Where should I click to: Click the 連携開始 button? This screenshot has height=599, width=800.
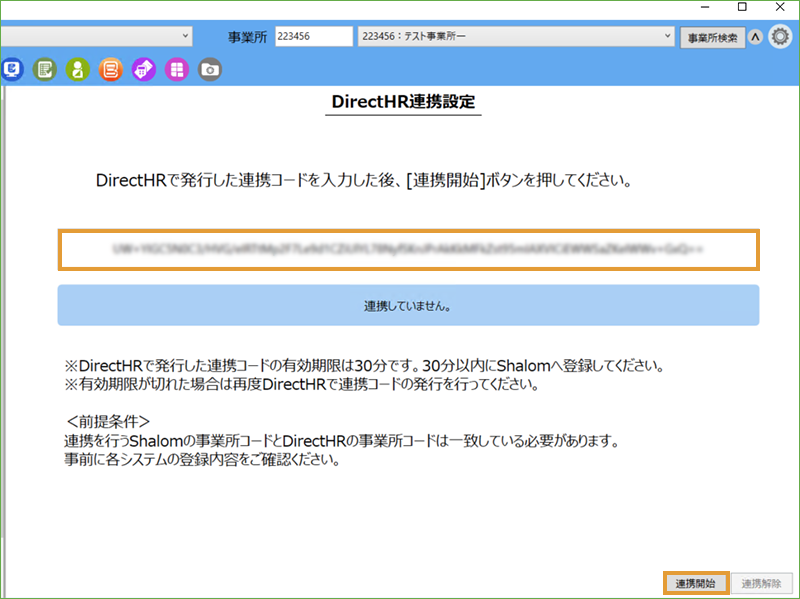pos(696,583)
